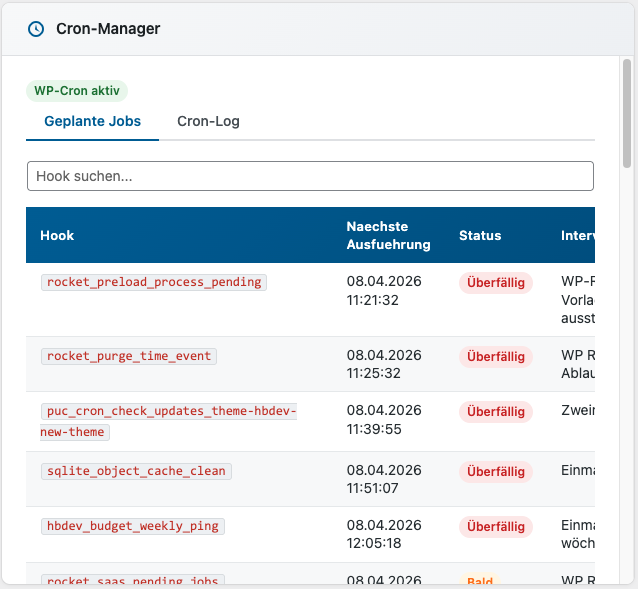Click the Hook column header
Viewport: 638px width, 589px height.
pos(57,235)
